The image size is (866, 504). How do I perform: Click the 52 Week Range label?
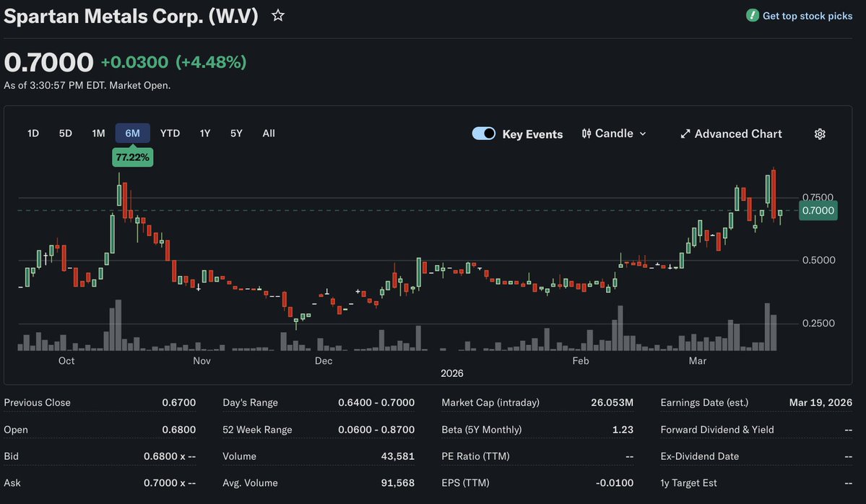257,430
